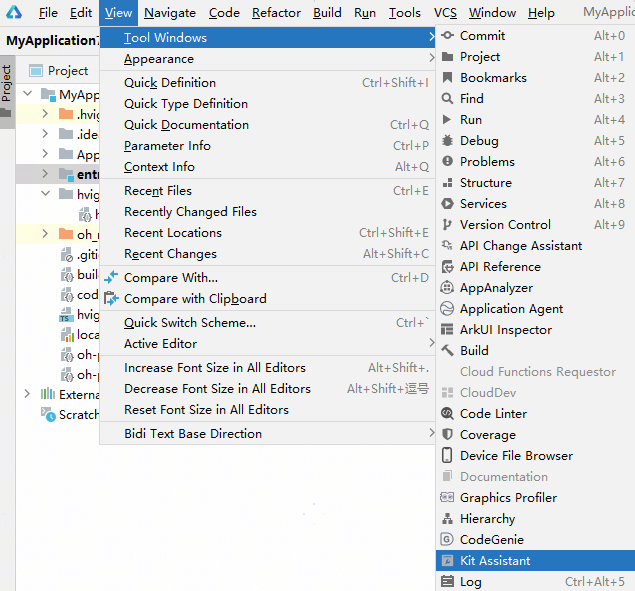Screen dimensions: 635x591
Task: Open the Device File Browser
Action: coord(516,456)
